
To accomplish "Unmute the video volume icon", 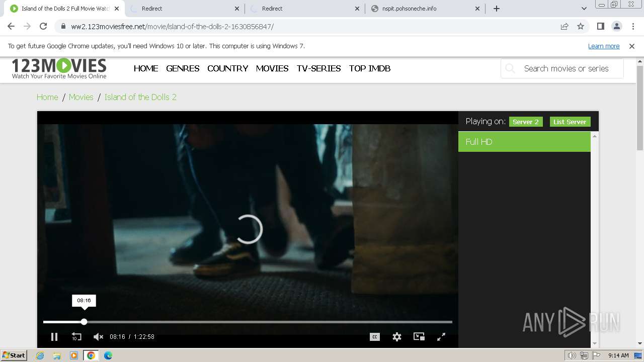I will click(x=98, y=337).
